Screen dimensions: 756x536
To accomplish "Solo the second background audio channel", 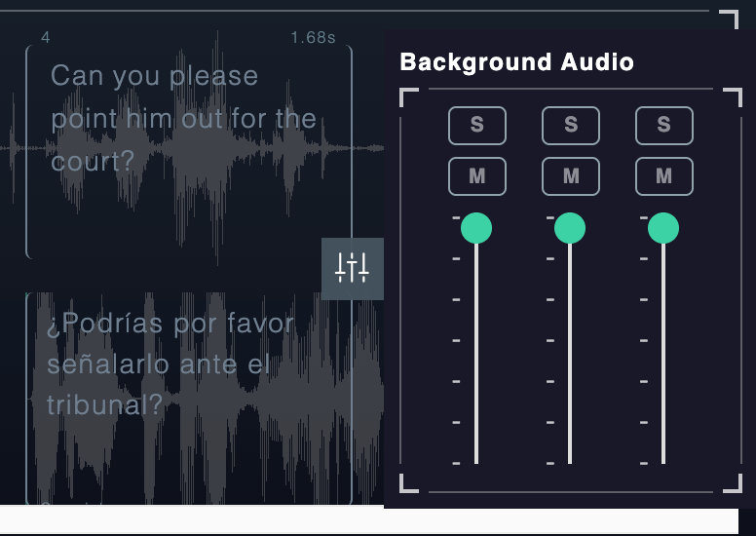I will 571,126.
